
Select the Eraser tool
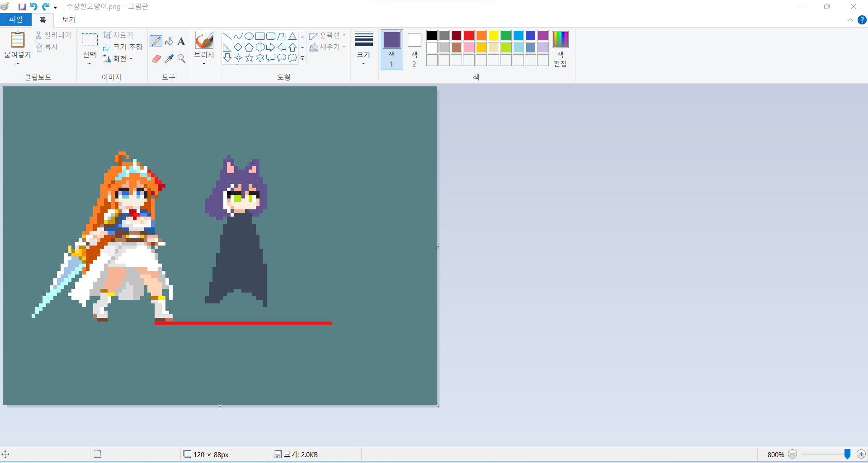tap(156, 59)
